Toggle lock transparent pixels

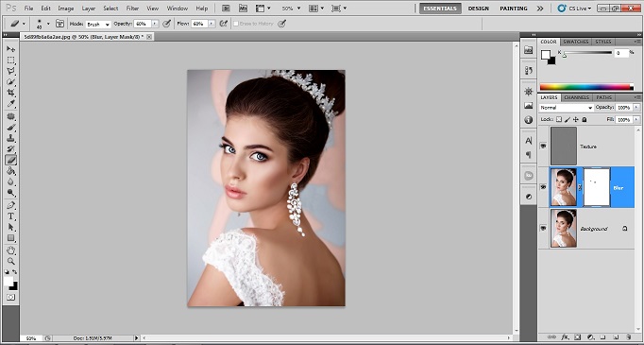tap(559, 119)
